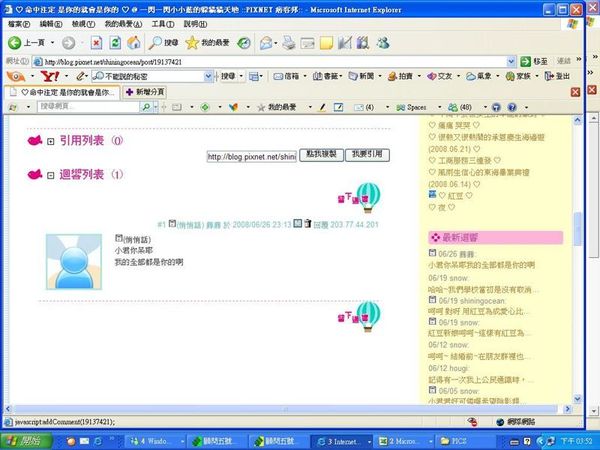
Task: Click the upper balloon leave-comment image
Action: coord(359,197)
